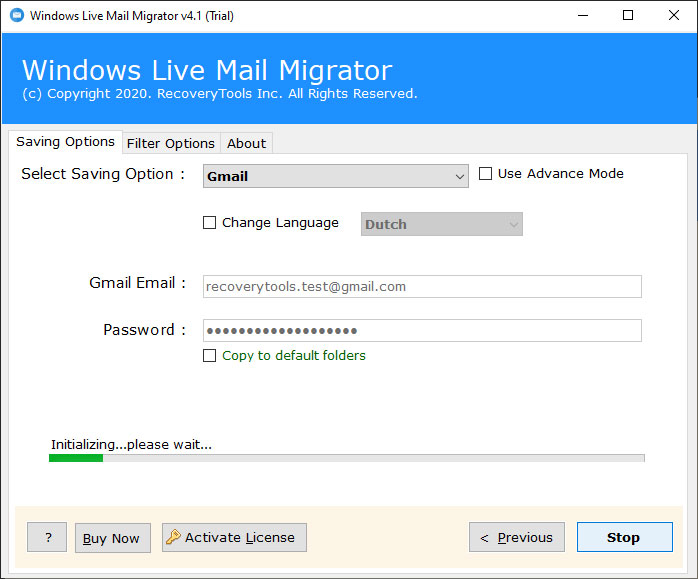The height and width of the screenshot is (579, 698).
Task: Switch to the Saving Options tab
Action: click(x=65, y=142)
